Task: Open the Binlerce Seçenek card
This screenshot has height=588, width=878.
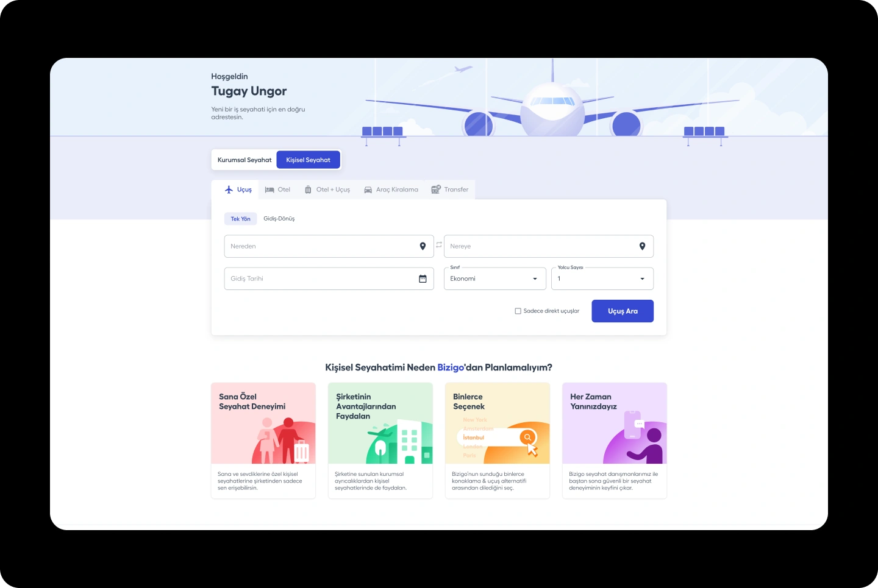Action: coord(498,441)
